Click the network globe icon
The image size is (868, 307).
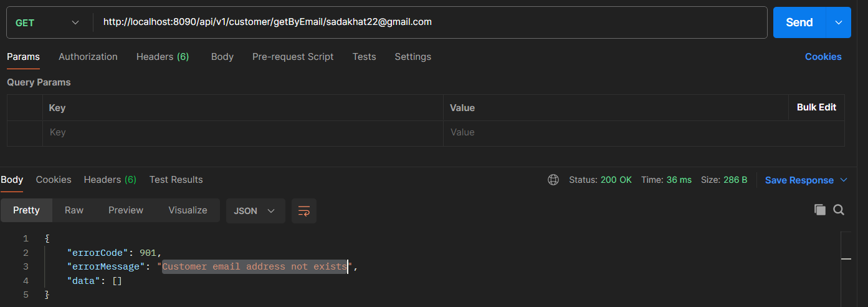click(553, 180)
